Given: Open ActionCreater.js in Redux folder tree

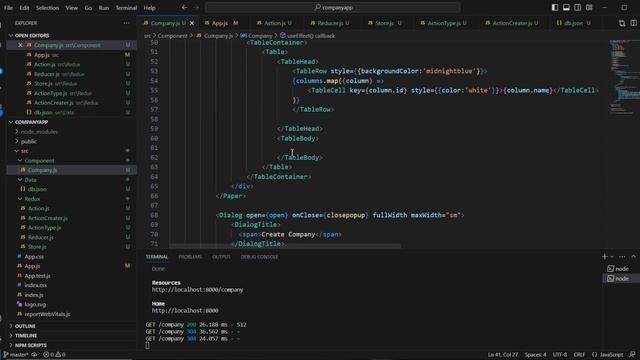Looking at the screenshot, I should point(48,218).
